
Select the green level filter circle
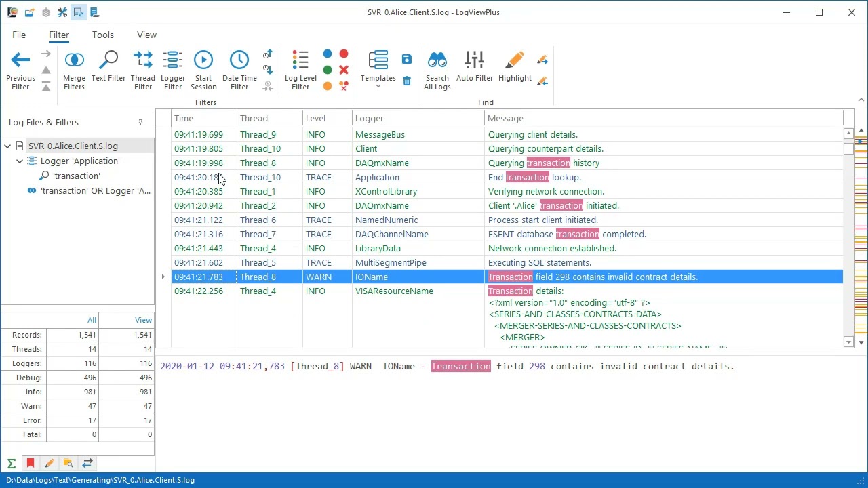coord(328,70)
